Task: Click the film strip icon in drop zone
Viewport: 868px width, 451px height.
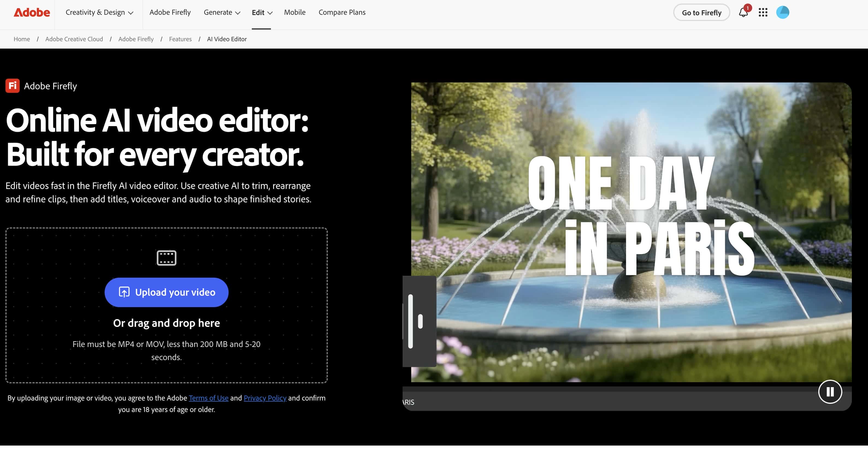Action: pos(166,258)
